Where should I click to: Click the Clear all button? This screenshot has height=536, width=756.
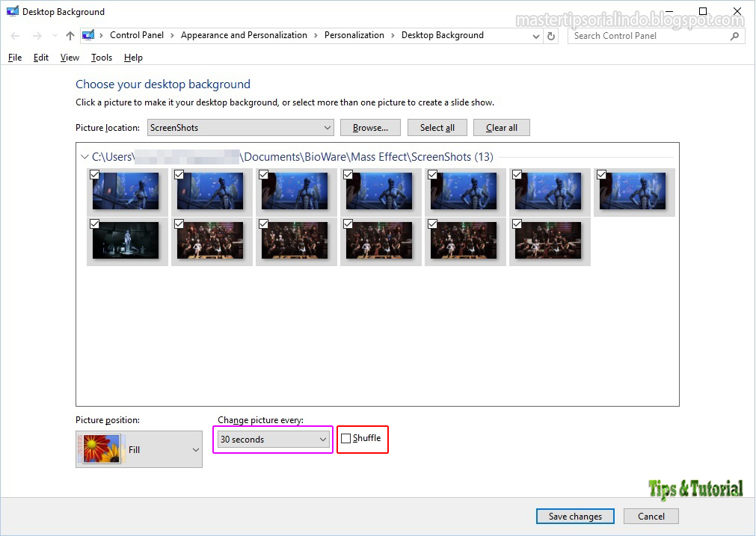(502, 128)
